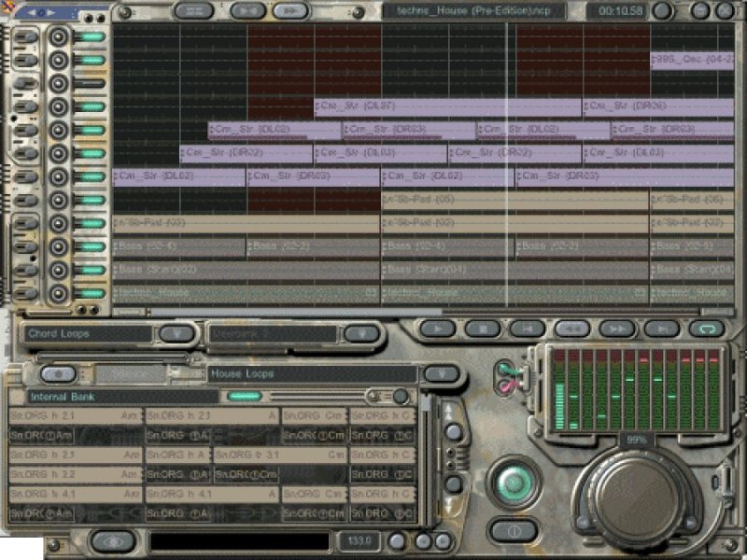Click the info button below green knob
747x560 pixels.
click(514, 531)
